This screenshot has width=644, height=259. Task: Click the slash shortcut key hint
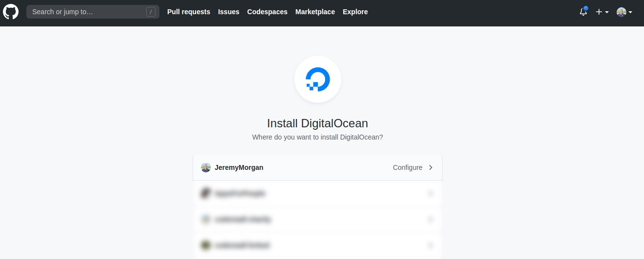(x=151, y=12)
